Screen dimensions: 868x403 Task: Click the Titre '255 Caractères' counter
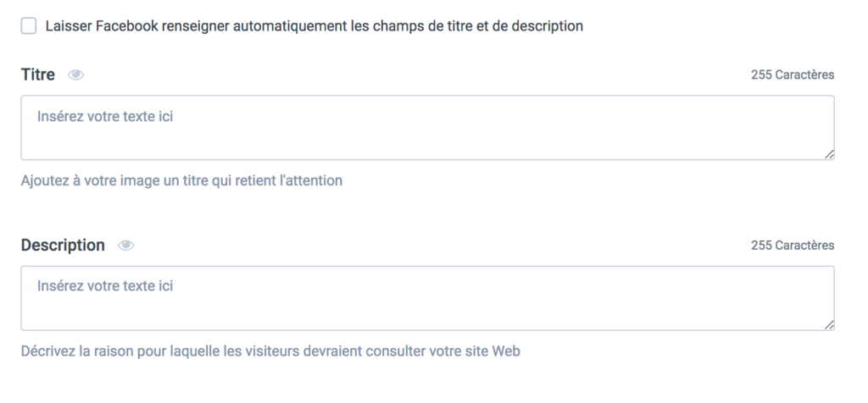click(x=793, y=75)
